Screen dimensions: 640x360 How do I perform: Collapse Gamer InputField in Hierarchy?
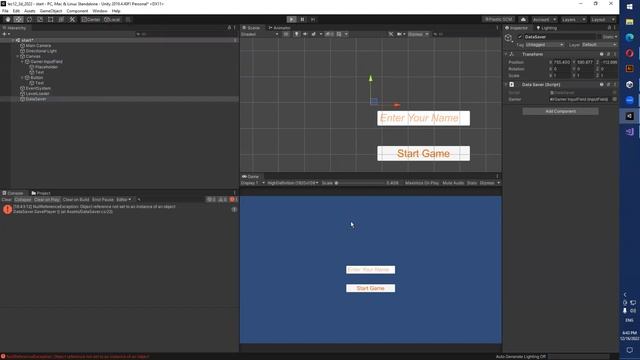tap(22, 62)
